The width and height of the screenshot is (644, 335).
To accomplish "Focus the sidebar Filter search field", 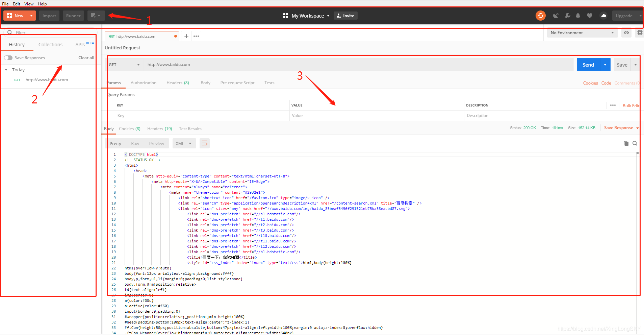I will click(51, 32).
